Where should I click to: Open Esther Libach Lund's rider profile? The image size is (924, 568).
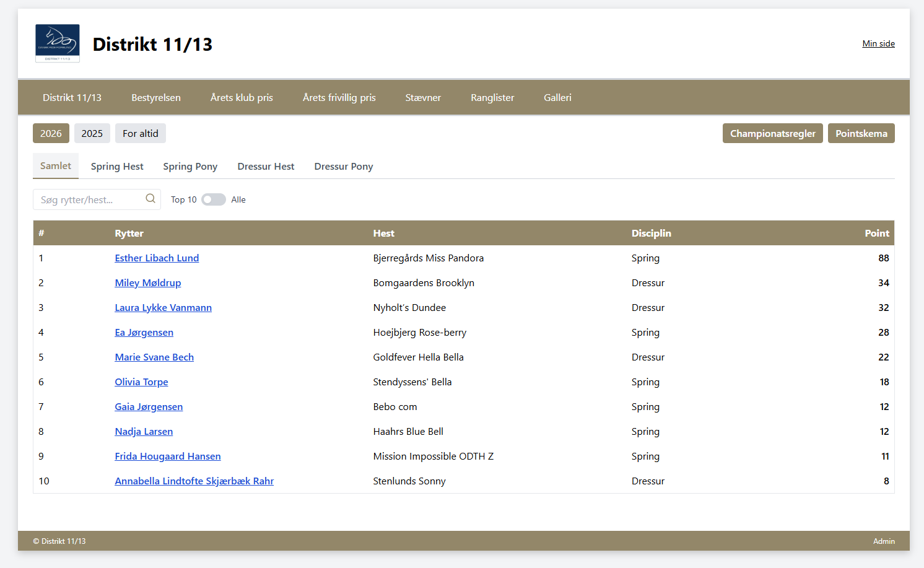click(x=157, y=258)
